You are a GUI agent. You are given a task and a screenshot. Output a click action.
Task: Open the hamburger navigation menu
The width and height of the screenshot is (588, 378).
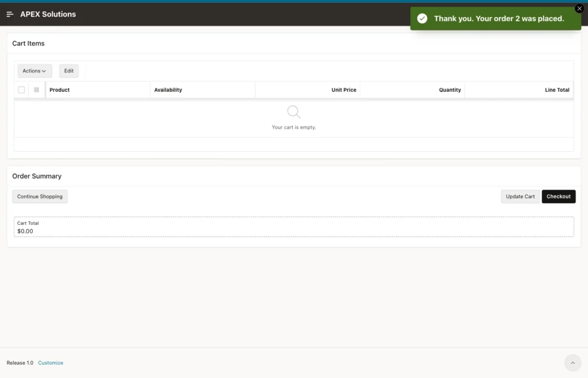click(10, 14)
